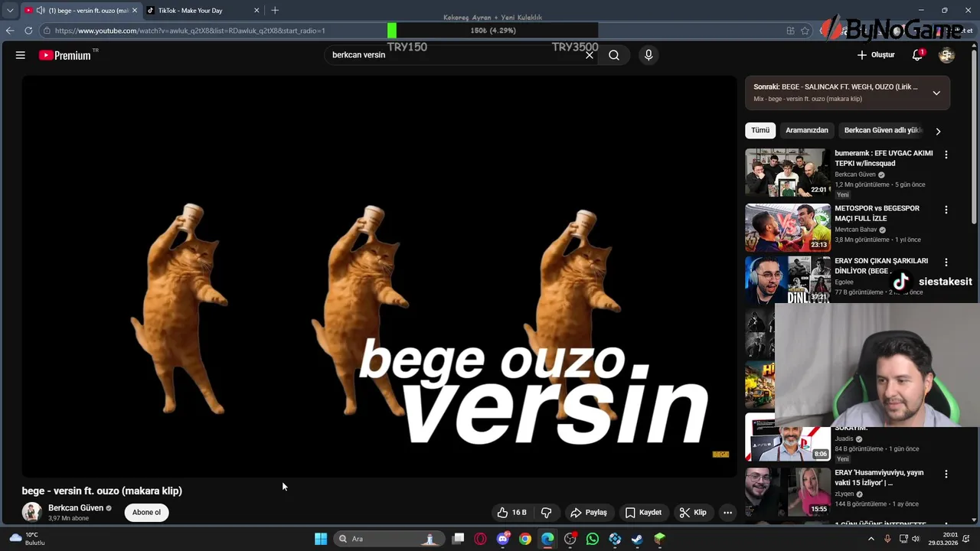Click the video player to pause

click(379, 275)
